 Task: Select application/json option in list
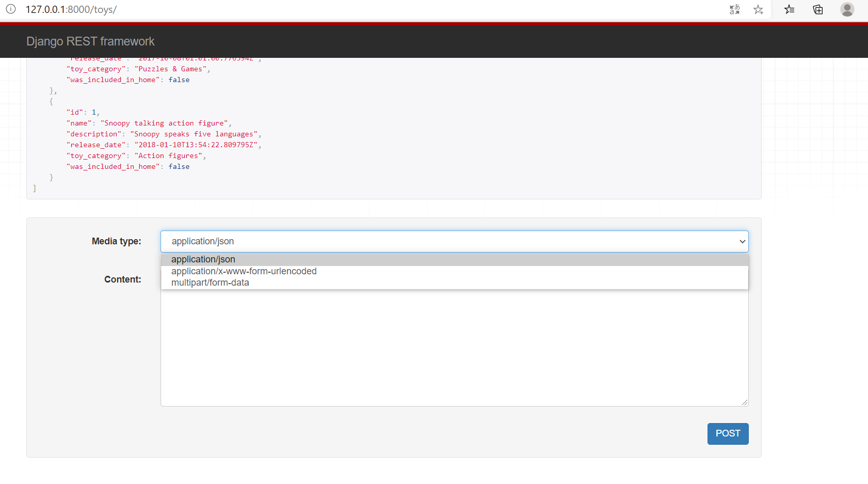pos(454,259)
